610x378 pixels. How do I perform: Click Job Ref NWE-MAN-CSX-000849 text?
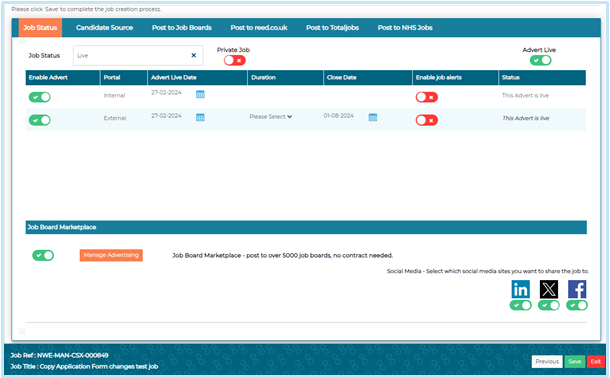click(x=59, y=355)
